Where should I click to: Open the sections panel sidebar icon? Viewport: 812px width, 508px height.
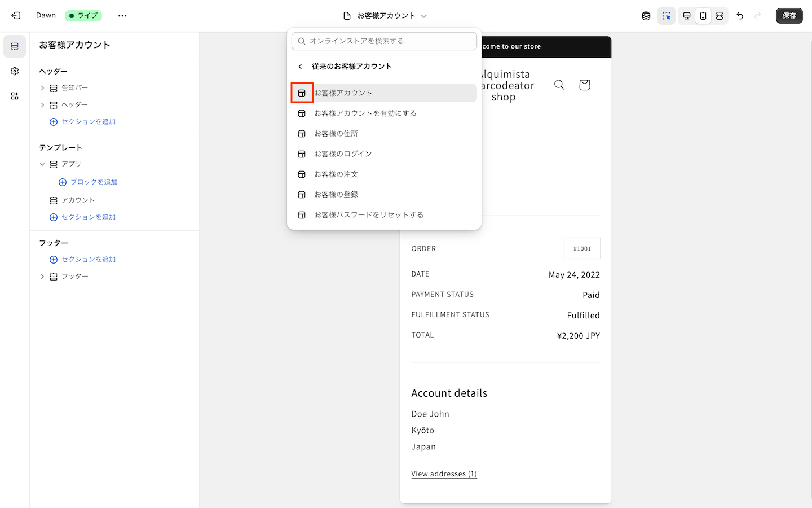(x=15, y=46)
